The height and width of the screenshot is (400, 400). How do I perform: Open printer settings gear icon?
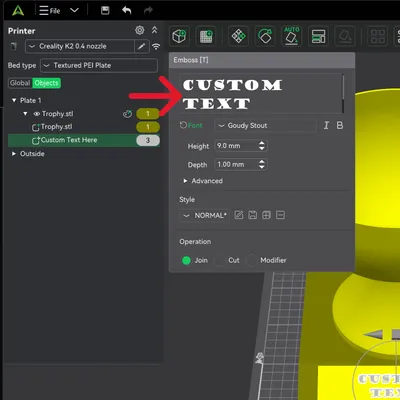pos(140,30)
